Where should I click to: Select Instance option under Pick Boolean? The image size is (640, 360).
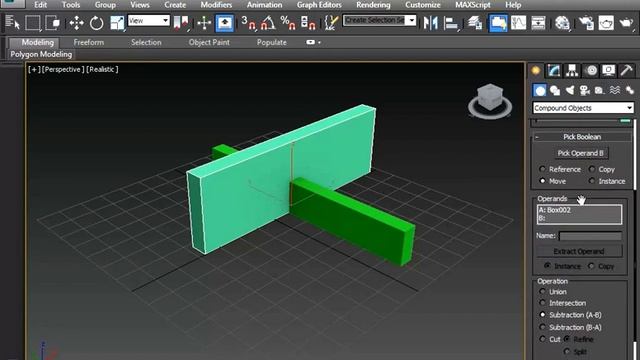click(x=592, y=181)
